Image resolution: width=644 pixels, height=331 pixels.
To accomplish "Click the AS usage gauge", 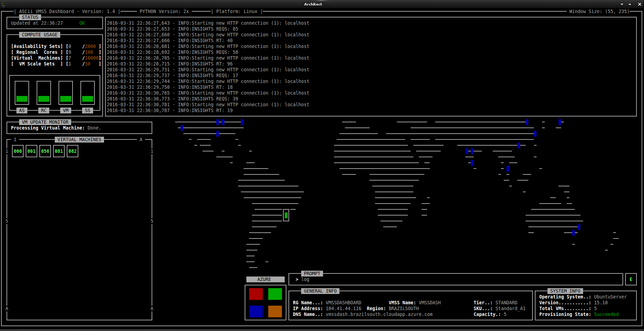I will pos(22,93).
